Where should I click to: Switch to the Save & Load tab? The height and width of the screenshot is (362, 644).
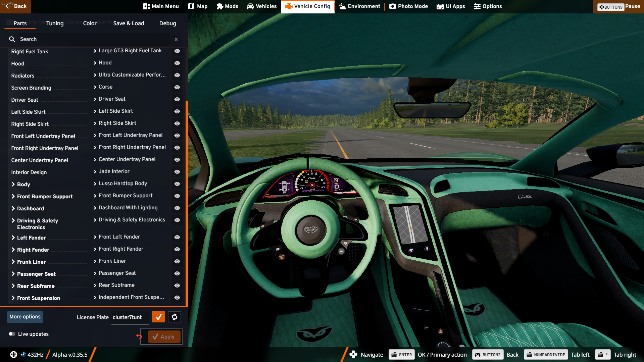point(129,23)
